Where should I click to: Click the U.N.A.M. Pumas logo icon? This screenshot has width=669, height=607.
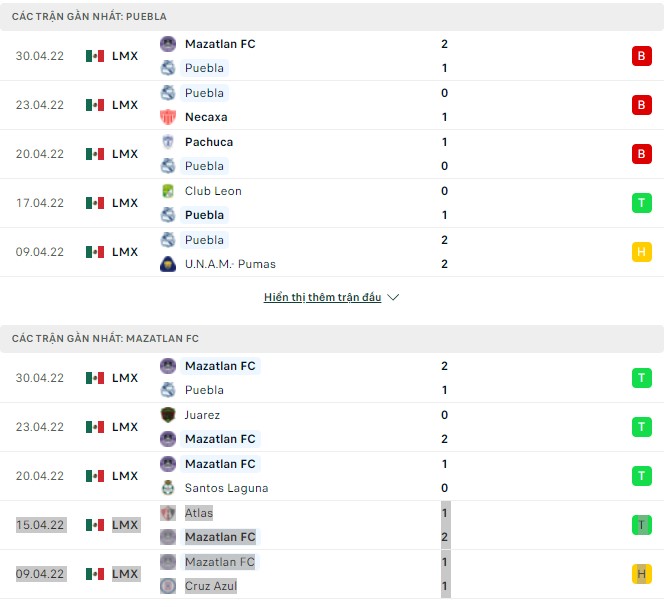click(168, 264)
